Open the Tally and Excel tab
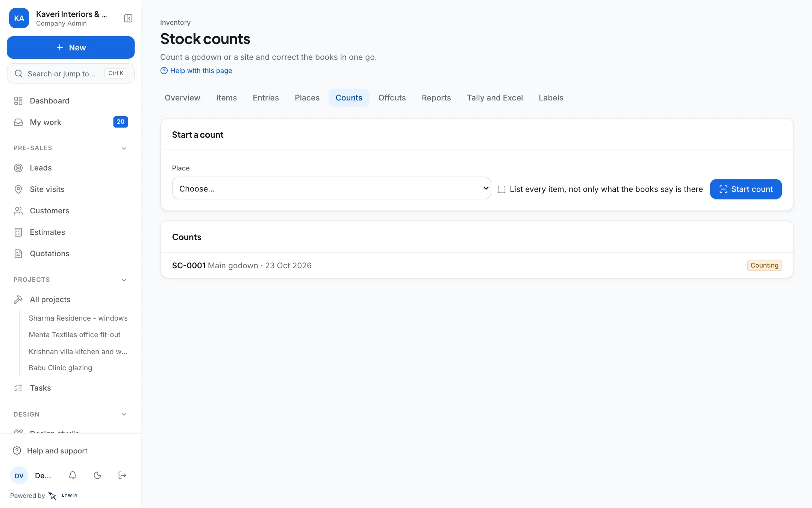The image size is (812, 508). pyautogui.click(x=495, y=98)
